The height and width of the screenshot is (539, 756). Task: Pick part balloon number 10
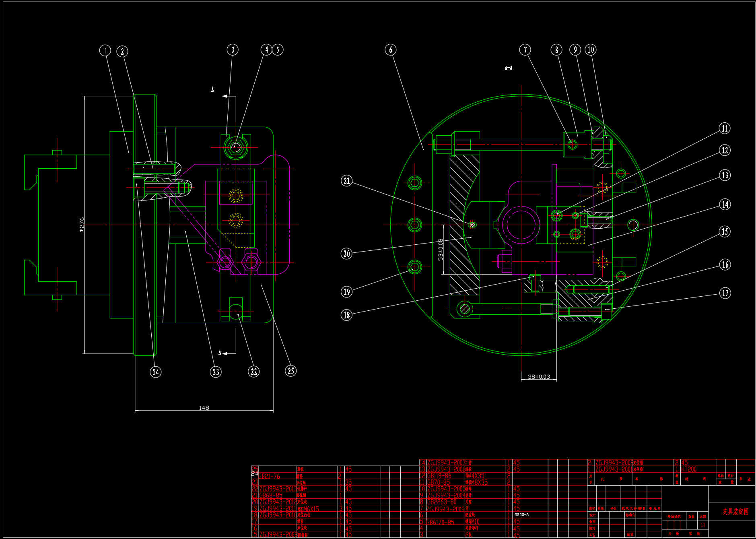point(591,50)
